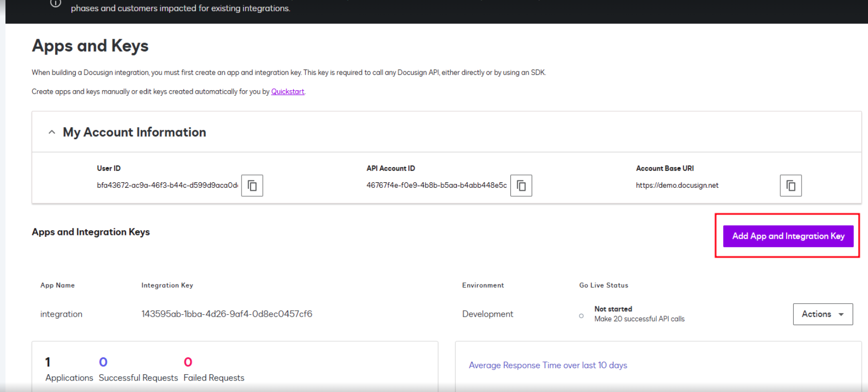Click the Integration Key column header

point(167,285)
